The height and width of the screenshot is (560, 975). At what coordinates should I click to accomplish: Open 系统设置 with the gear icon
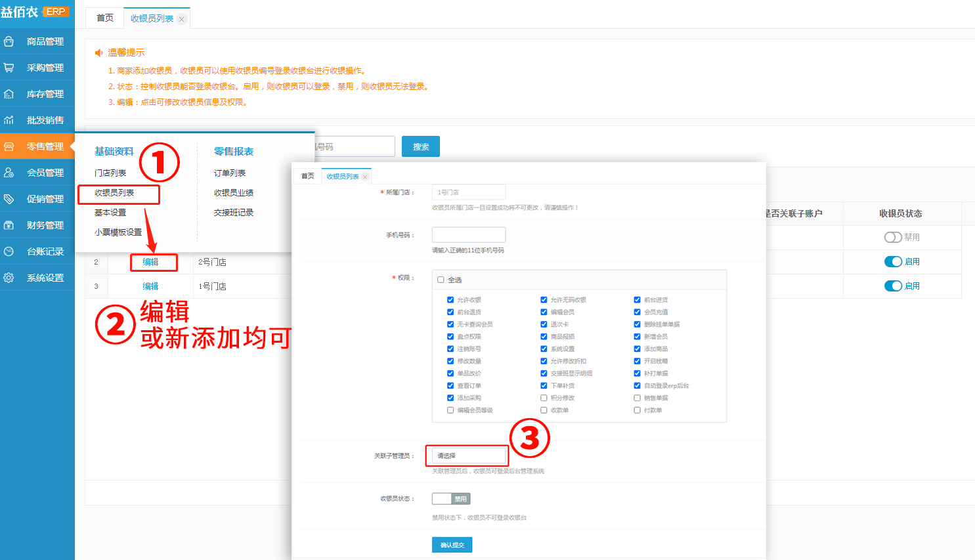(9, 278)
